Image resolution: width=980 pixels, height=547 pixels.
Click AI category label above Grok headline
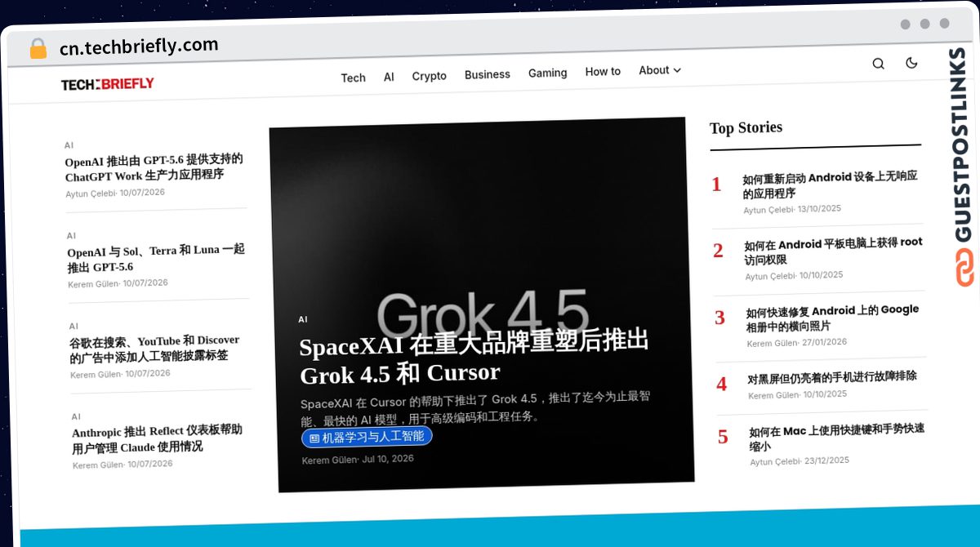coord(303,320)
